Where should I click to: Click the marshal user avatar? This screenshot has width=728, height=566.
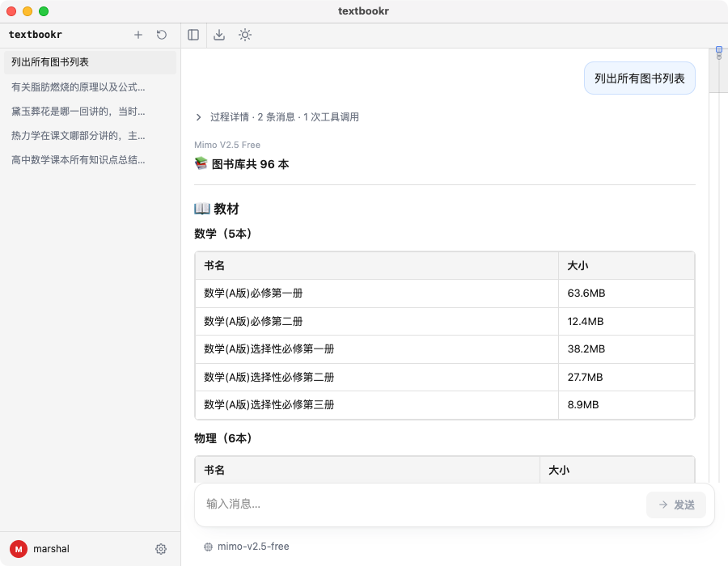point(19,549)
